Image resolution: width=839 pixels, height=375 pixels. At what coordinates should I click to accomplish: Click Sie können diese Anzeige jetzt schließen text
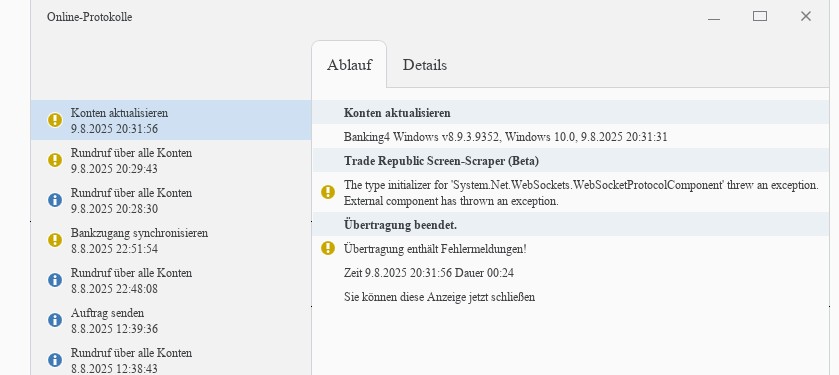[x=439, y=296]
